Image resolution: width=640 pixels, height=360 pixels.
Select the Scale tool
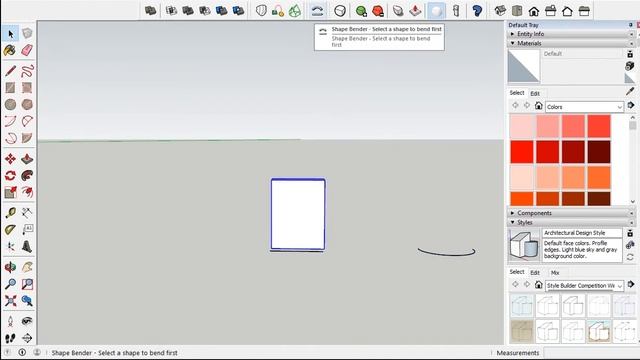(10, 192)
